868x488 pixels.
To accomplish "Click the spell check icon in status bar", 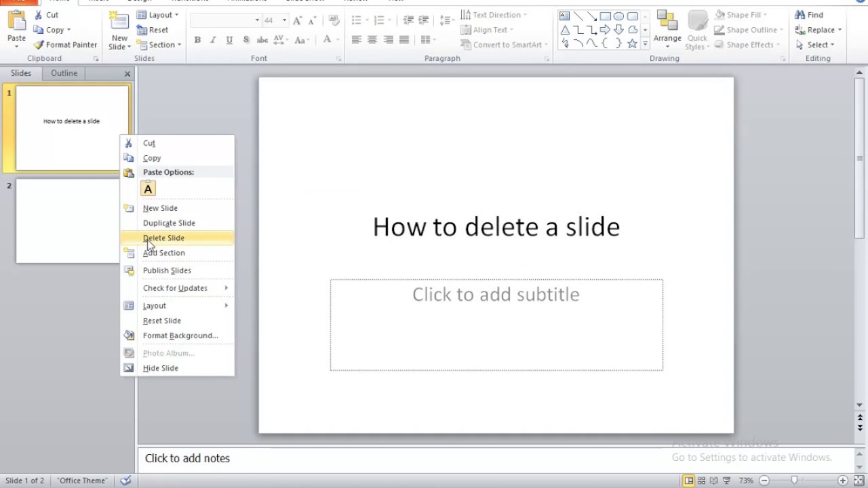I will pyautogui.click(x=125, y=481).
